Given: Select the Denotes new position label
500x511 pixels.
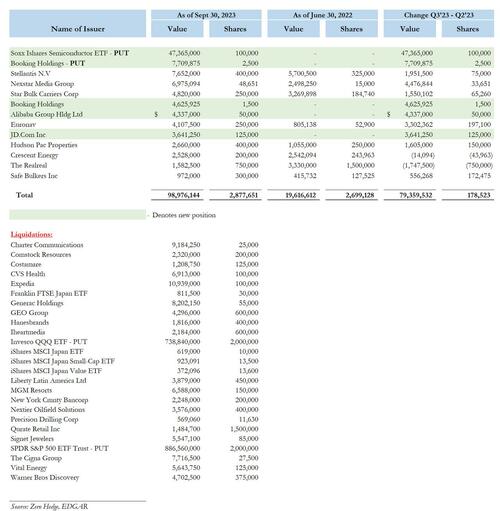Looking at the screenshot, I should point(184,215).
